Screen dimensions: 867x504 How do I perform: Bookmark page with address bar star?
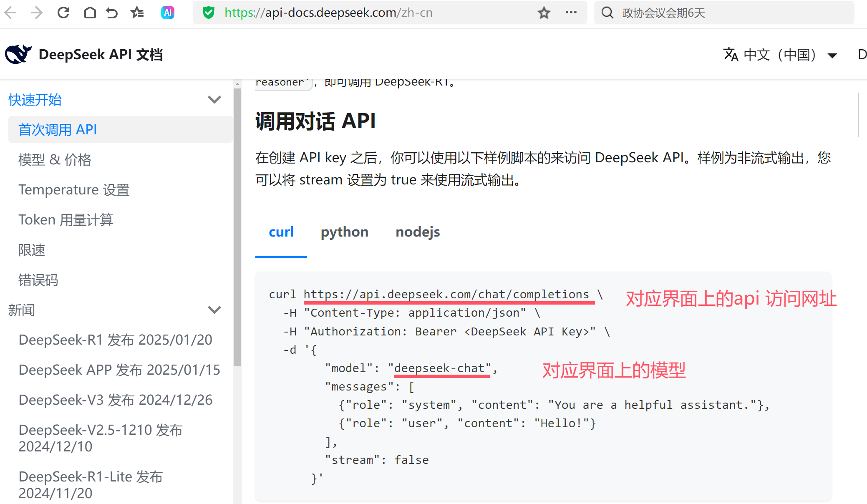pyautogui.click(x=544, y=13)
